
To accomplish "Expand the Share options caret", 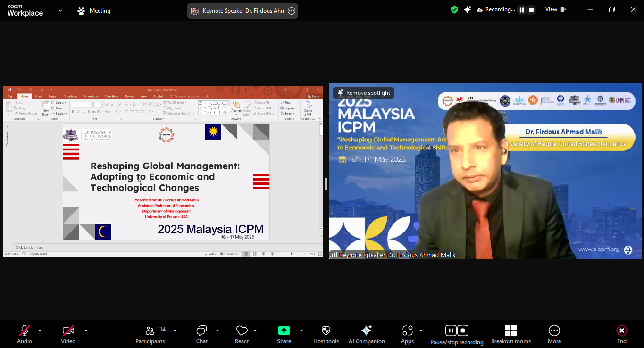I will [301, 331].
